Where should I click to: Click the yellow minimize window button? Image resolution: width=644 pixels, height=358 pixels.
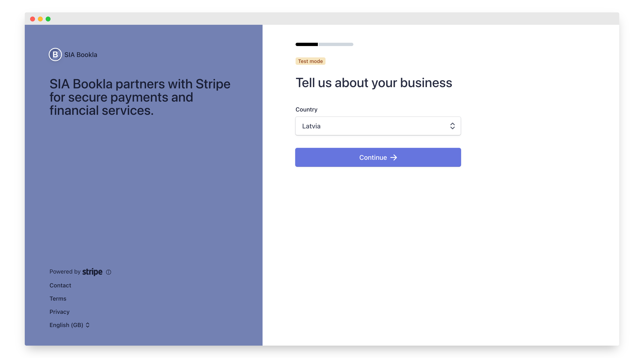coord(40,19)
